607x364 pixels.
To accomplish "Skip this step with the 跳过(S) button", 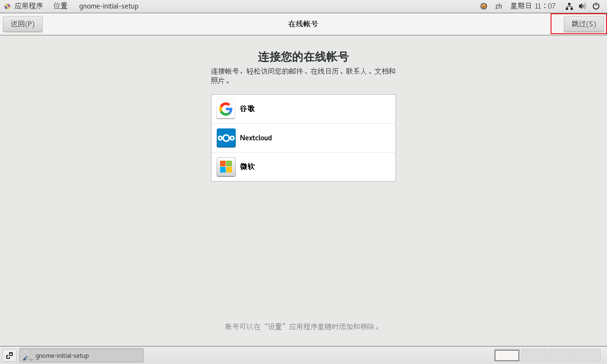I will (584, 24).
